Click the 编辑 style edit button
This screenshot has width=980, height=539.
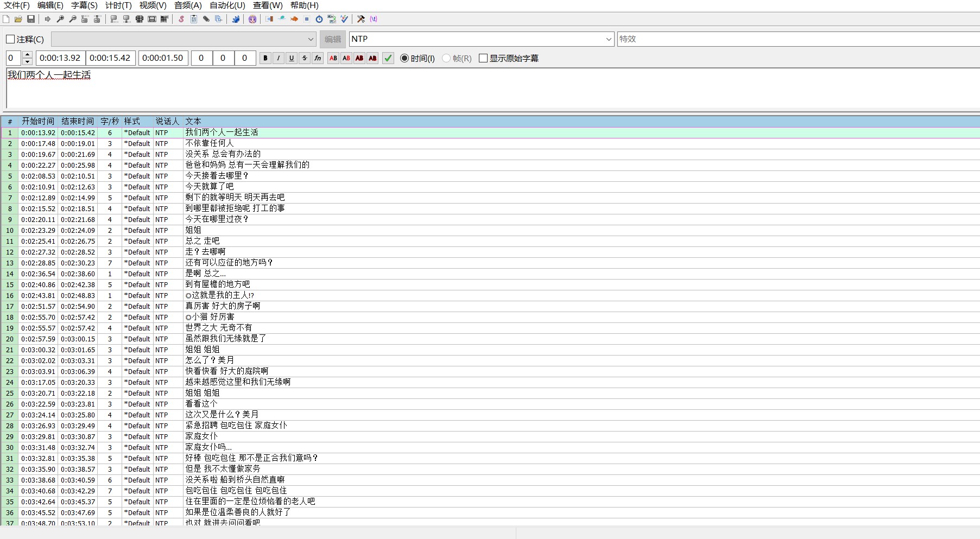(x=333, y=39)
